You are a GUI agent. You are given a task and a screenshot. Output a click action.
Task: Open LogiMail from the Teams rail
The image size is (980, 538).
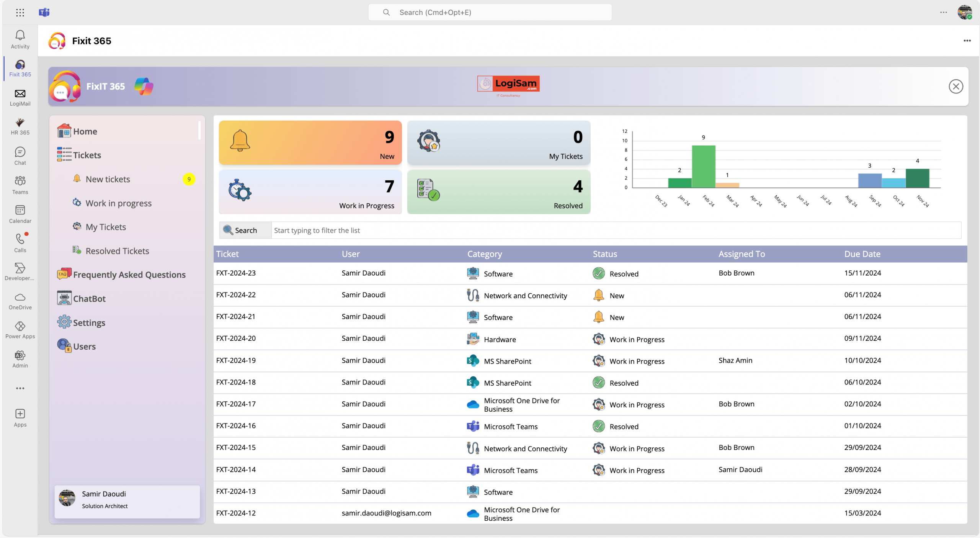point(20,98)
